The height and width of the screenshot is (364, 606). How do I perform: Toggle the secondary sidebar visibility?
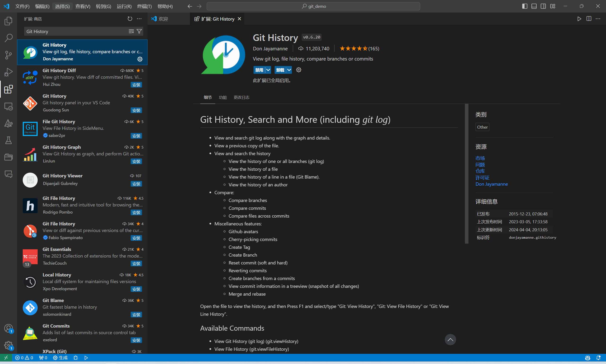543,6
